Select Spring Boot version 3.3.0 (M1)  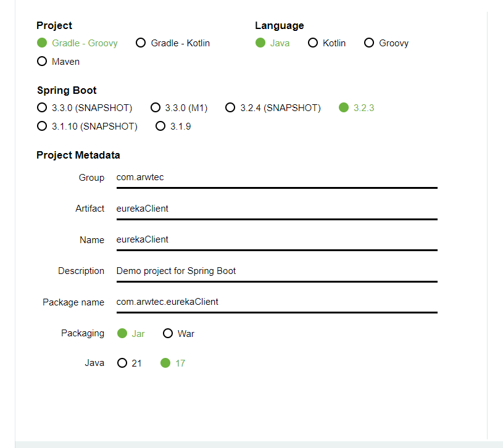tap(156, 108)
